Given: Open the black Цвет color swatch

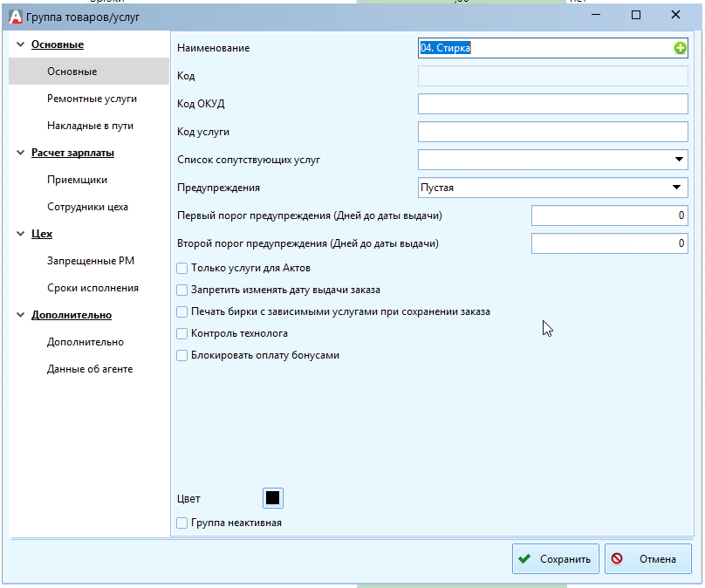Looking at the screenshot, I should (272, 498).
